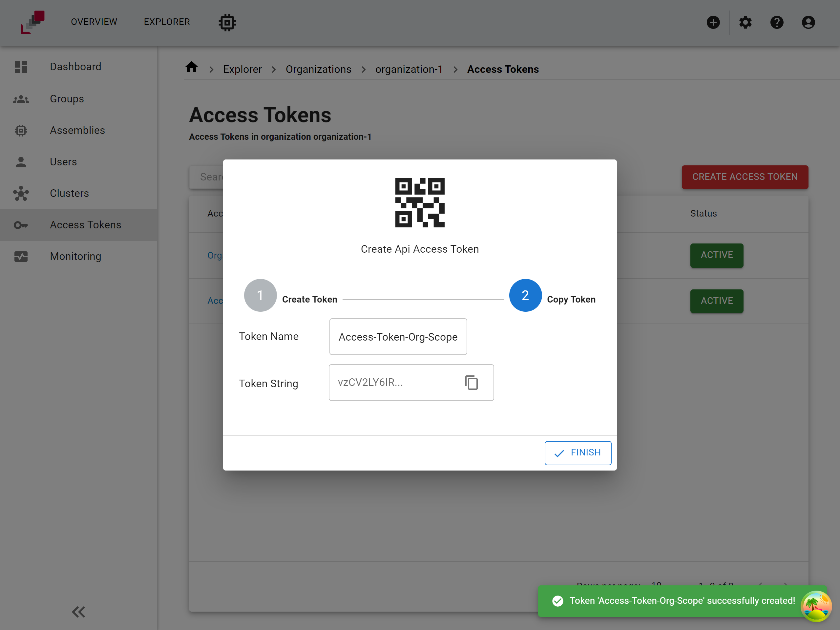Click the palm tree avatar icon
The width and height of the screenshot is (840, 630).
coord(816,606)
